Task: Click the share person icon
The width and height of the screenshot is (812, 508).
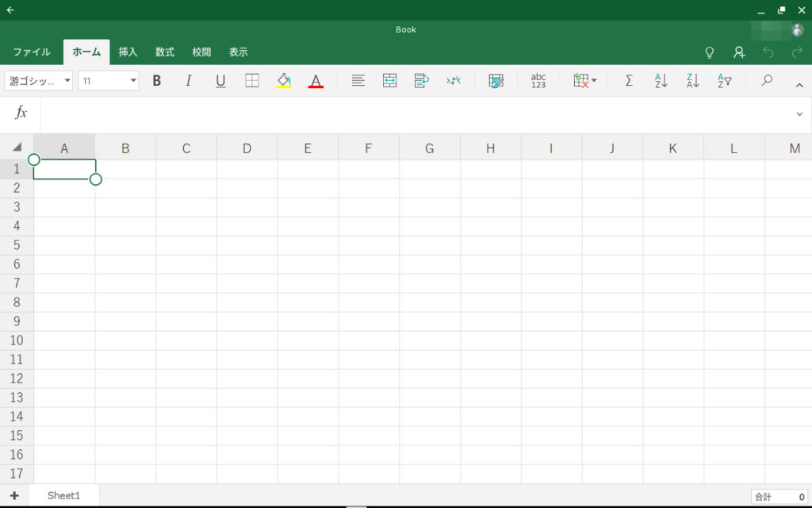Action: pos(739,52)
